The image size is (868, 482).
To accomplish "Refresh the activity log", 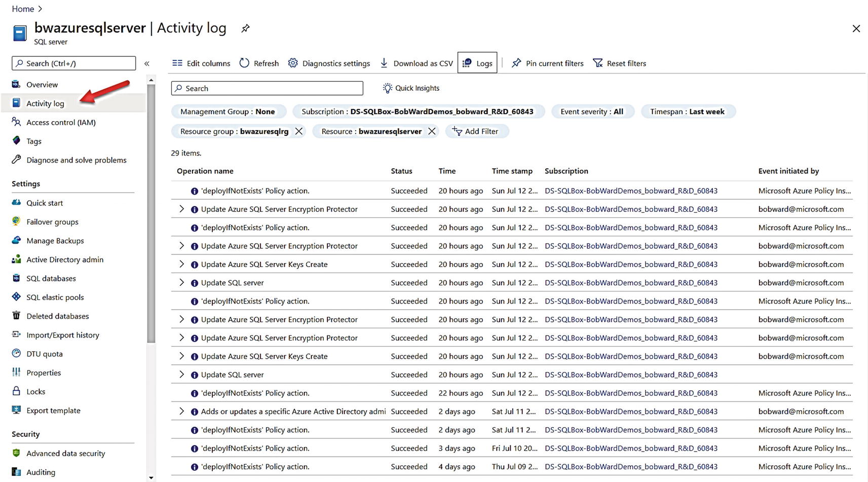I will pos(259,63).
